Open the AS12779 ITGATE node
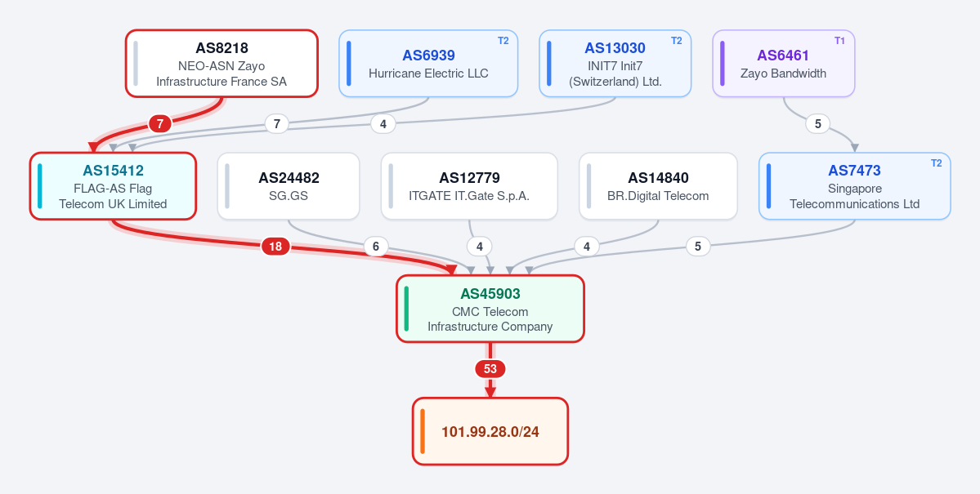This screenshot has width=980, height=494. pyautogui.click(x=469, y=186)
